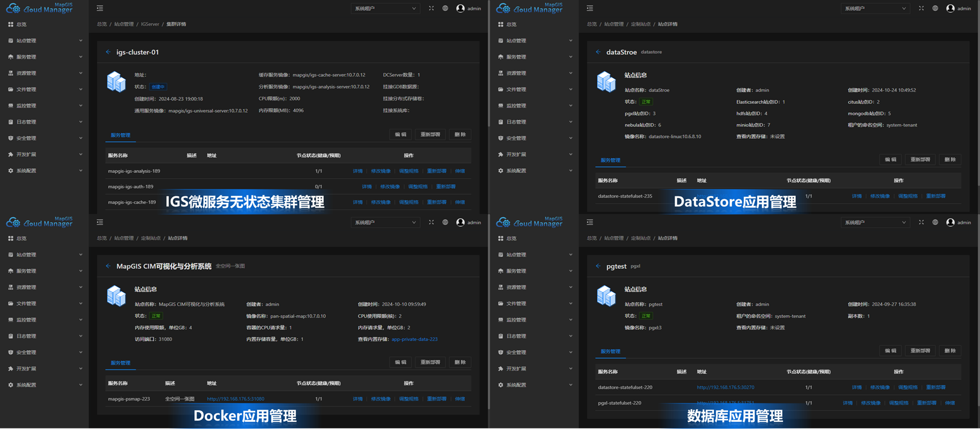Back arrow beside pgtest title
The width and height of the screenshot is (980, 442).
tap(598, 266)
